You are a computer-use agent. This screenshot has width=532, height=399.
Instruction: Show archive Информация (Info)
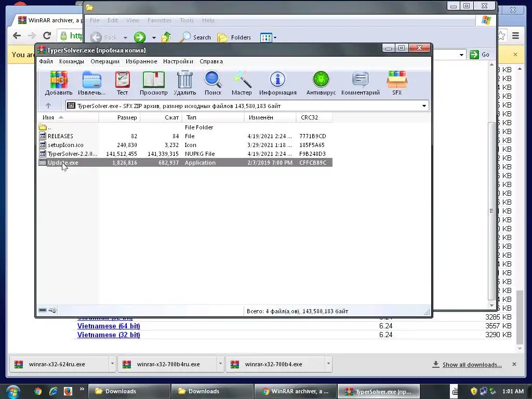(278, 83)
